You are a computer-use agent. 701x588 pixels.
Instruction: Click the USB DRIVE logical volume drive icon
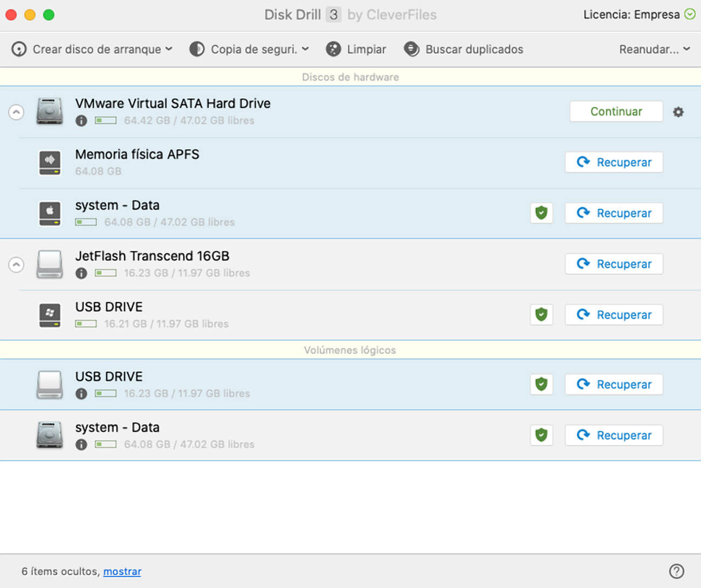50,384
